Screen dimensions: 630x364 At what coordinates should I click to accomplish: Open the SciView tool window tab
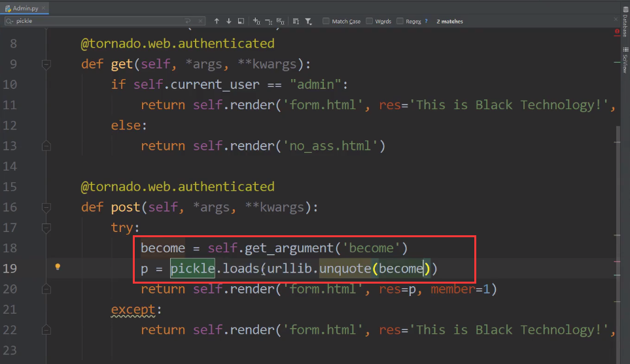click(x=625, y=63)
